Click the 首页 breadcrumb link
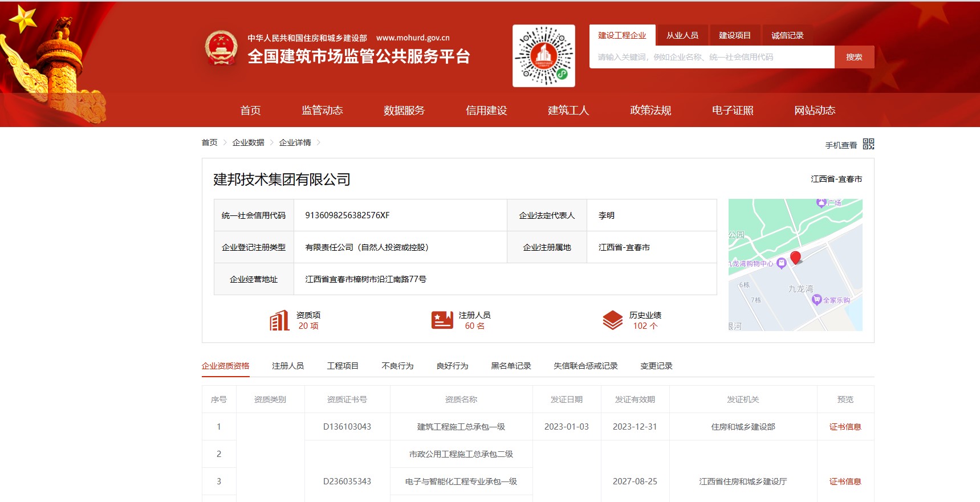The height and width of the screenshot is (502, 980). pos(209,142)
